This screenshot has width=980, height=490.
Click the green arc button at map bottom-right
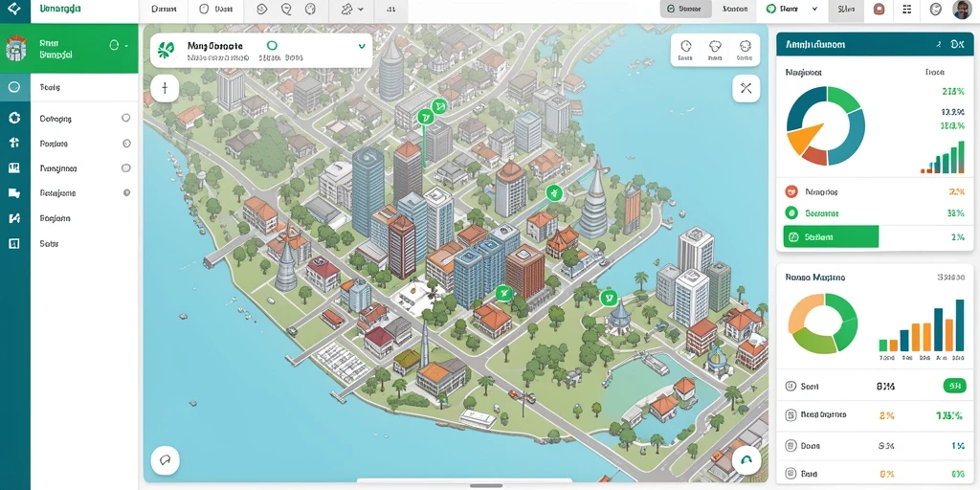click(x=746, y=460)
